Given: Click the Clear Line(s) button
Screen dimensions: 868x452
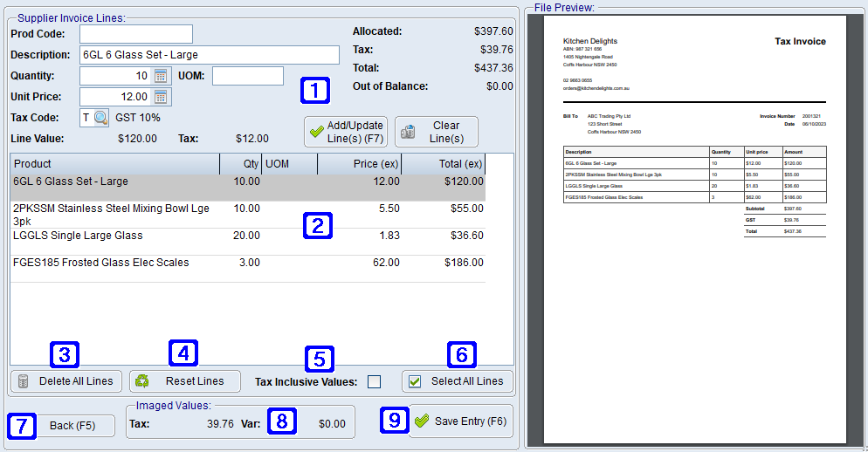Looking at the screenshot, I should (436, 132).
